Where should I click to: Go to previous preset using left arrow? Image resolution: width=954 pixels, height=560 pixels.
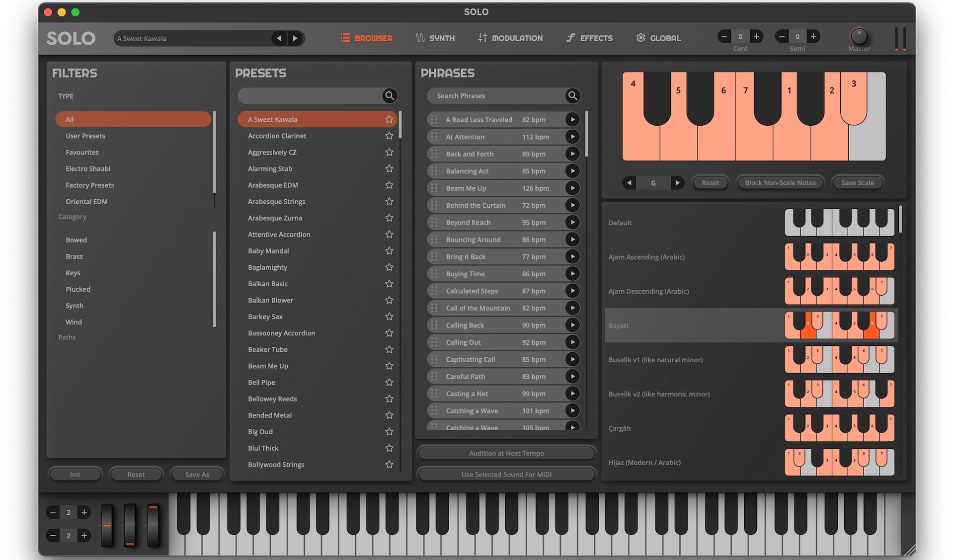click(x=279, y=38)
